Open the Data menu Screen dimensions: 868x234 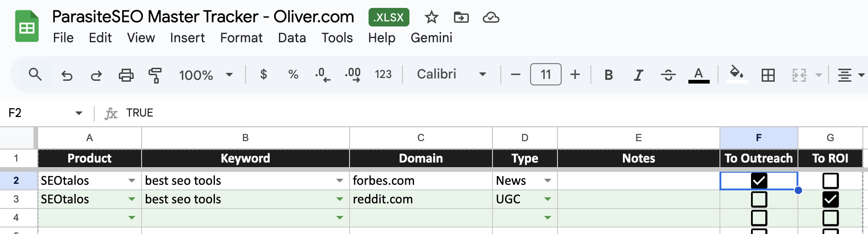click(292, 38)
